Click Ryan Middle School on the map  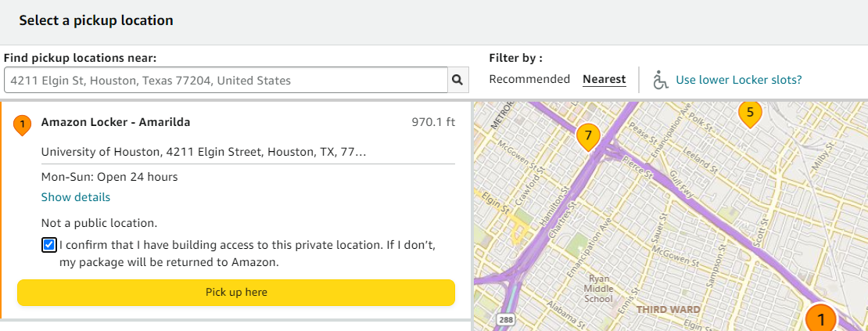[598, 288]
